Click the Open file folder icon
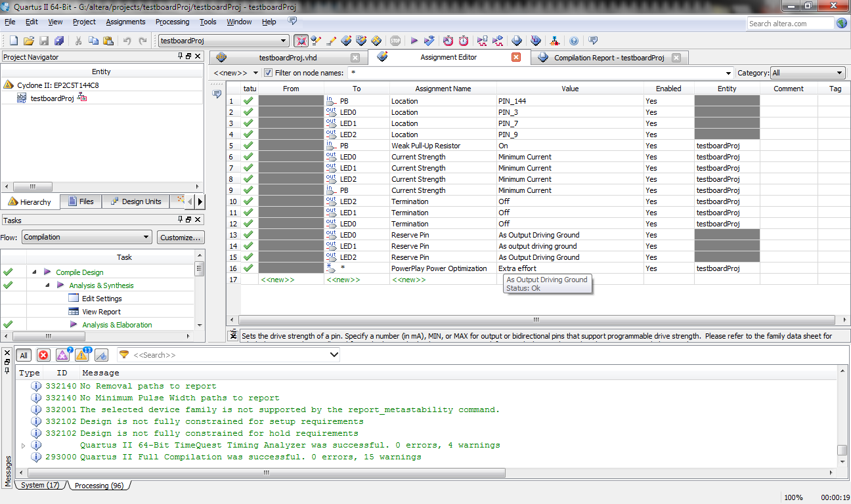 click(29, 41)
